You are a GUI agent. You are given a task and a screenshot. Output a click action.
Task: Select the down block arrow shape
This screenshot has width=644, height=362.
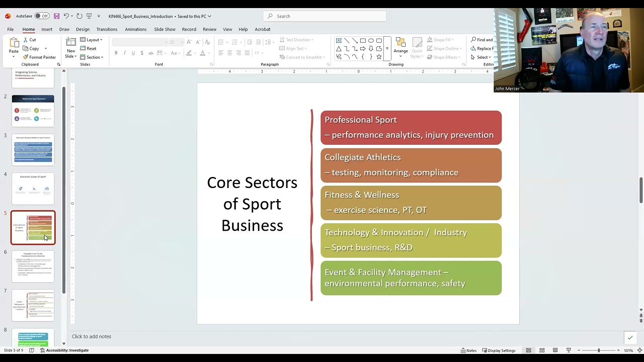(371, 48)
